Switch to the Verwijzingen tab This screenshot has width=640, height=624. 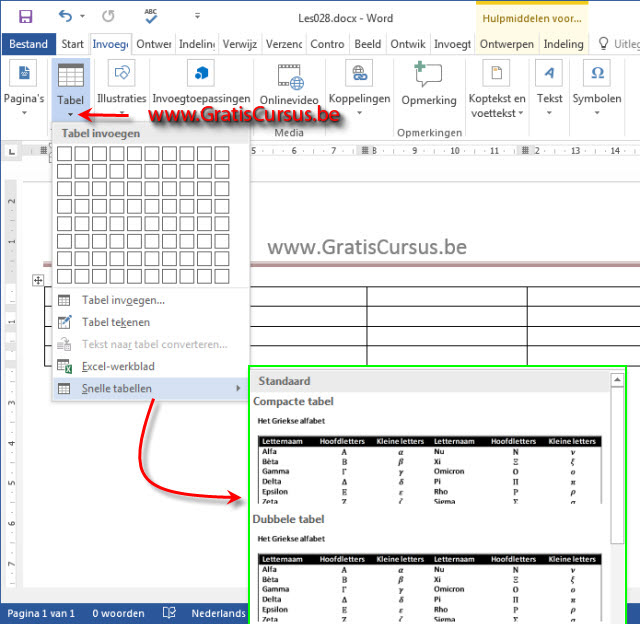[x=240, y=44]
